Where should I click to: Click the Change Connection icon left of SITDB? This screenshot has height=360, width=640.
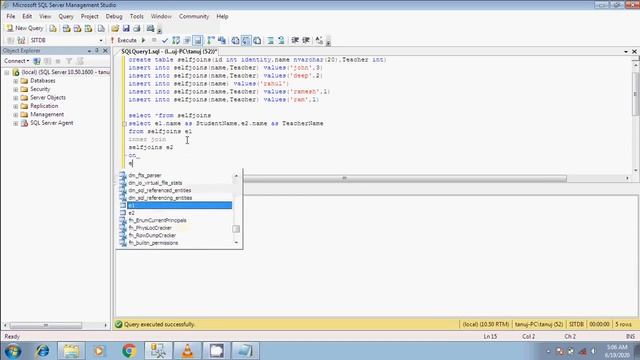pyautogui.click(x=21, y=40)
